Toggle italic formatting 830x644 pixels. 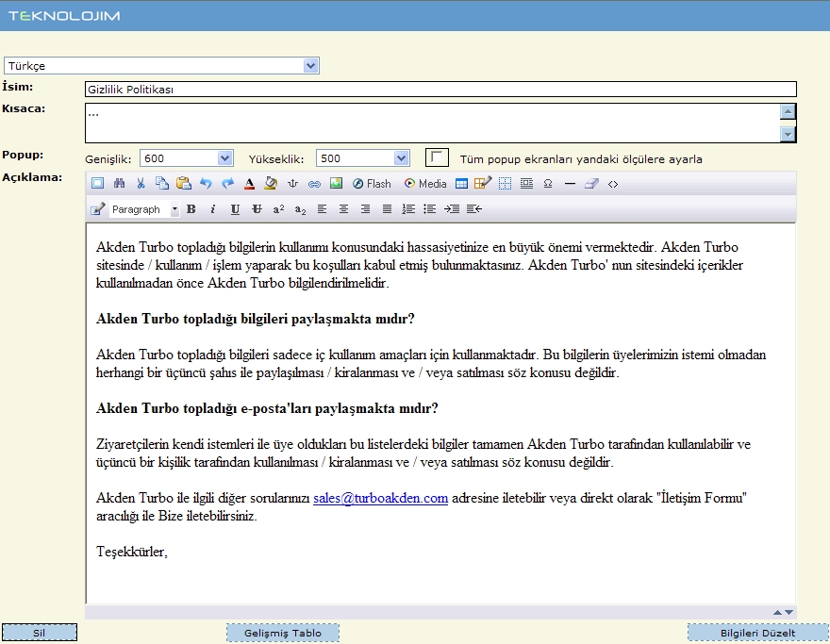(213, 209)
